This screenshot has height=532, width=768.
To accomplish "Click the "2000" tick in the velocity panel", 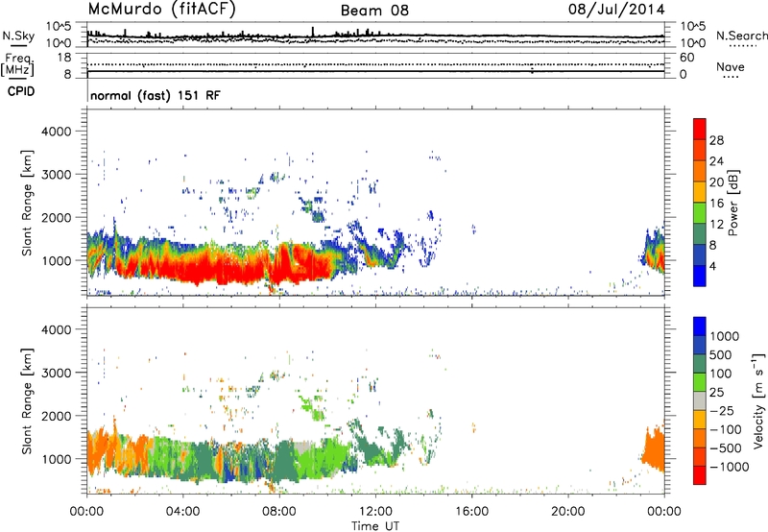I will (57, 416).
